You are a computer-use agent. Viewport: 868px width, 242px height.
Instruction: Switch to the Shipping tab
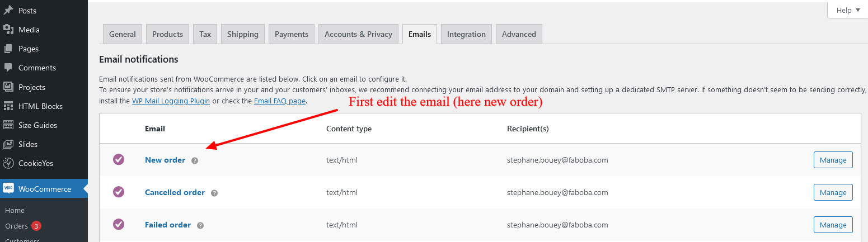[243, 34]
